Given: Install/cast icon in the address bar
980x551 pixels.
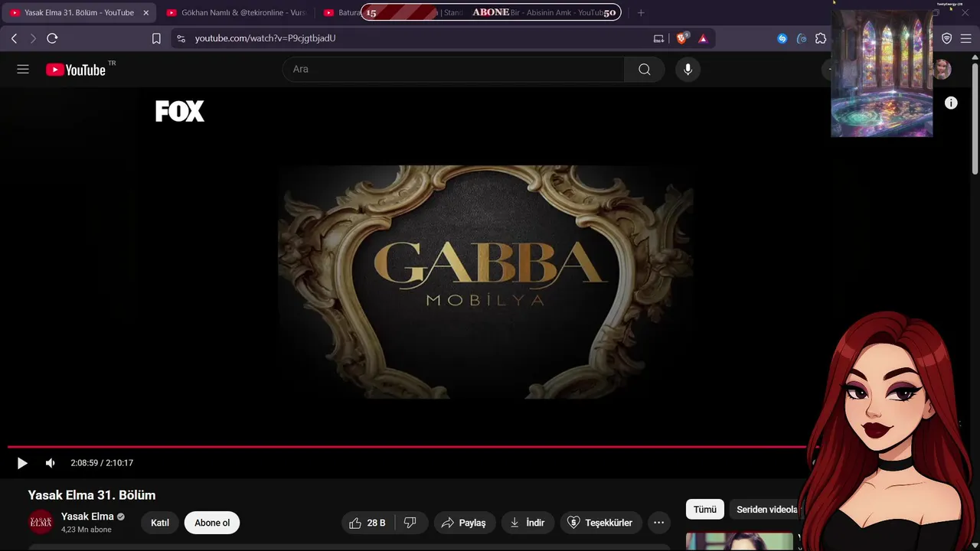Looking at the screenshot, I should [x=658, y=38].
